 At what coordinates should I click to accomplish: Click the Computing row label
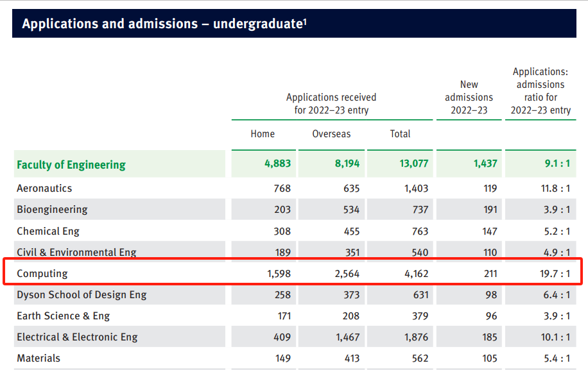(x=42, y=273)
